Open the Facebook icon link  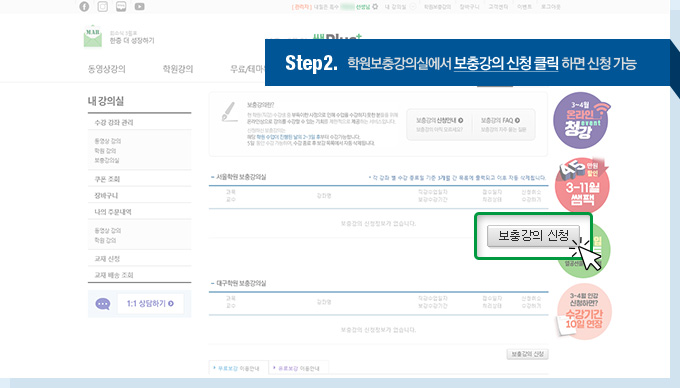click(x=84, y=7)
